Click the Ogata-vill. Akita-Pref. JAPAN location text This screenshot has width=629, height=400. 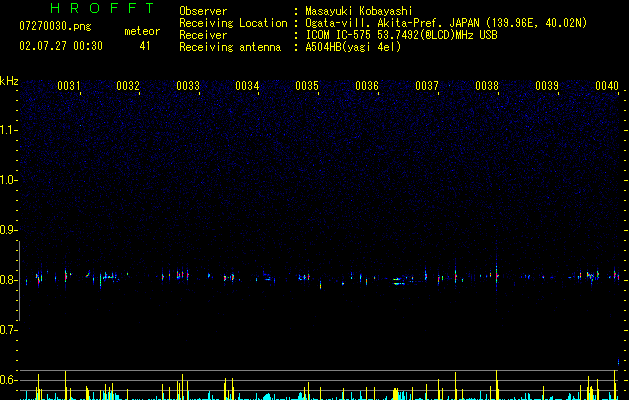446,23
